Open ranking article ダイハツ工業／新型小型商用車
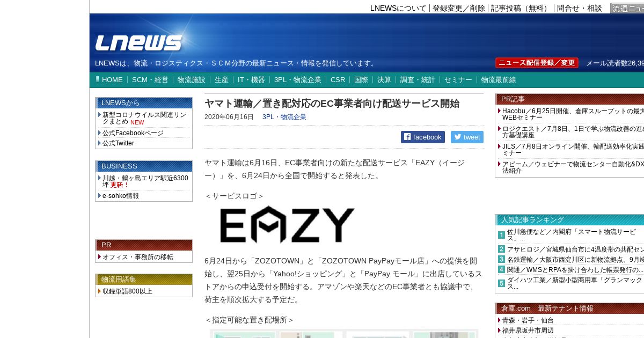 tap(574, 283)
